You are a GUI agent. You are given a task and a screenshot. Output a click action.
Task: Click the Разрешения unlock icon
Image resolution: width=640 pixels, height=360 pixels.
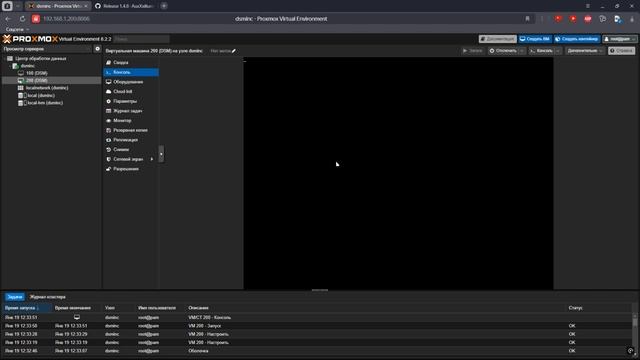pos(109,169)
